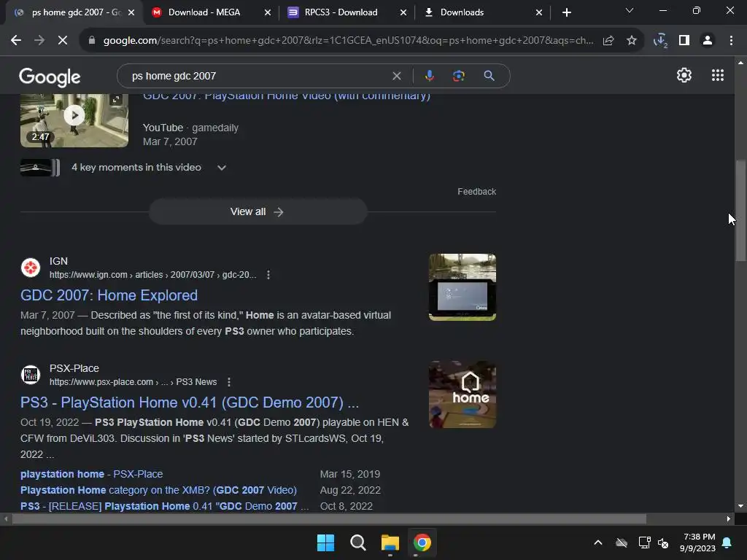Click scroll right arrow on horizontal scrollbar

(x=729, y=519)
